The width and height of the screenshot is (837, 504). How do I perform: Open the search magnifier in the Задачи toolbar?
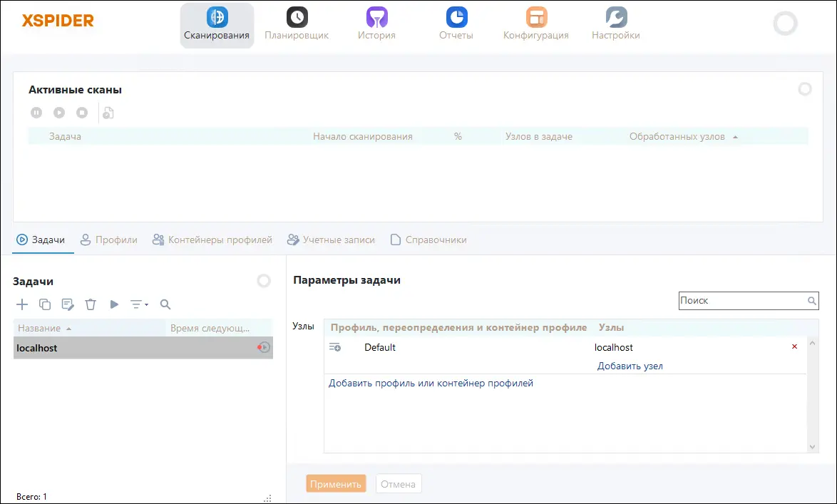[165, 304]
